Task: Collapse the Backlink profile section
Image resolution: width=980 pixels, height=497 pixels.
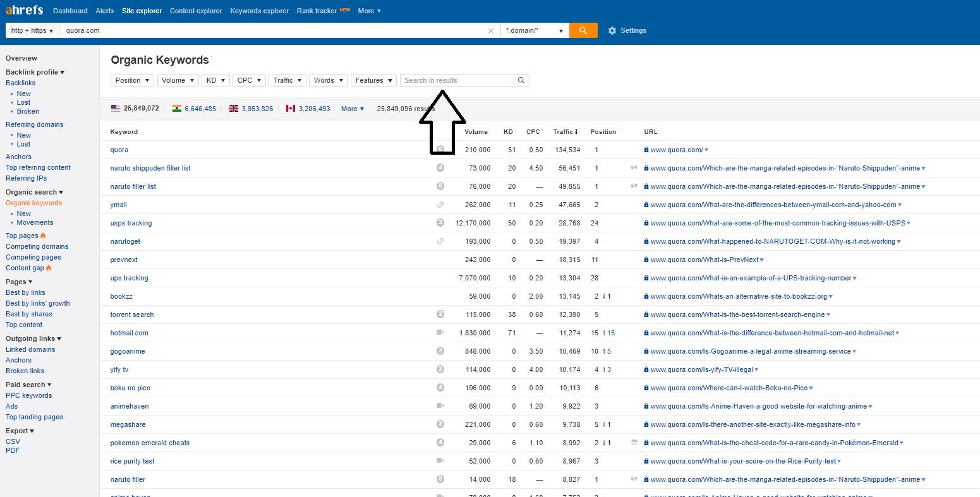Action: coord(35,72)
